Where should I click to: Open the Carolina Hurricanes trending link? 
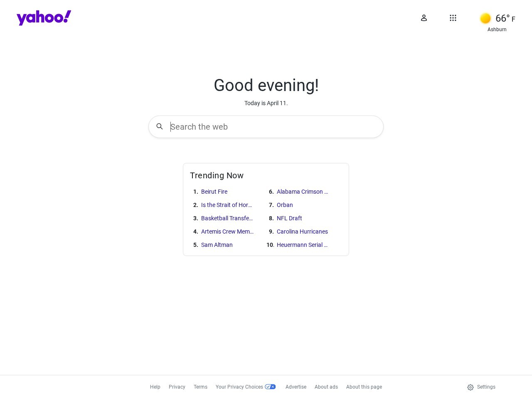pos(302,232)
